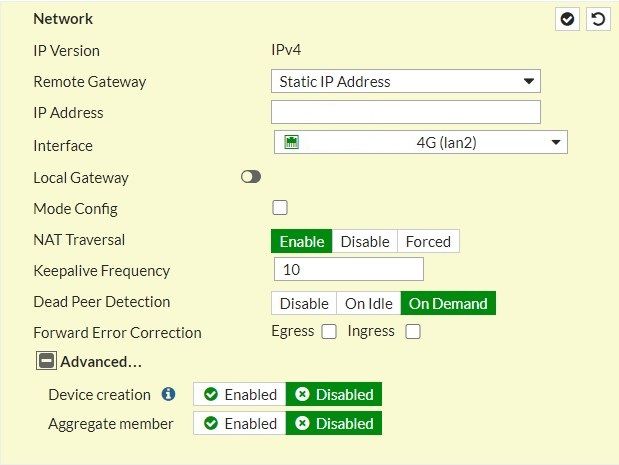The height and width of the screenshot is (465, 619).
Task: Open the Interface 4G (lan2) dropdown
Action: click(x=420, y=143)
